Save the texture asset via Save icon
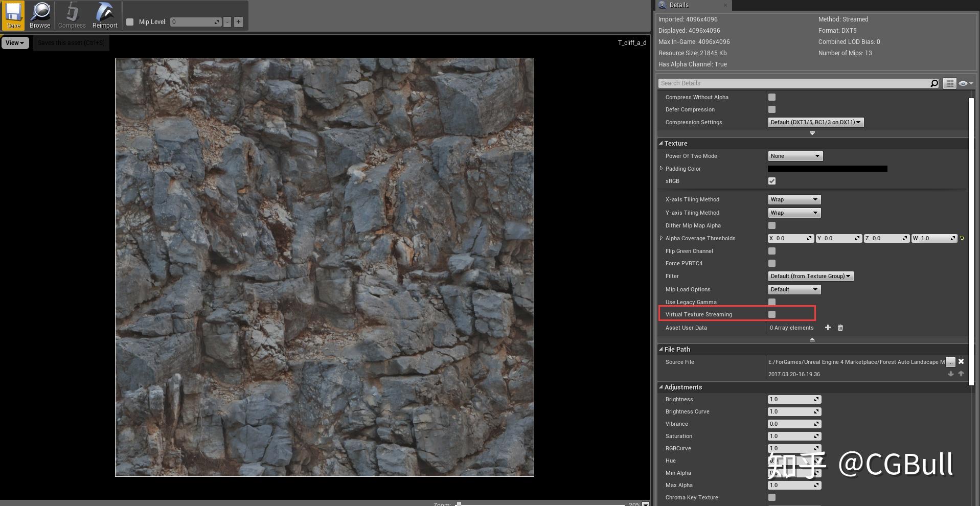The width and height of the screenshot is (980, 506). (x=13, y=14)
